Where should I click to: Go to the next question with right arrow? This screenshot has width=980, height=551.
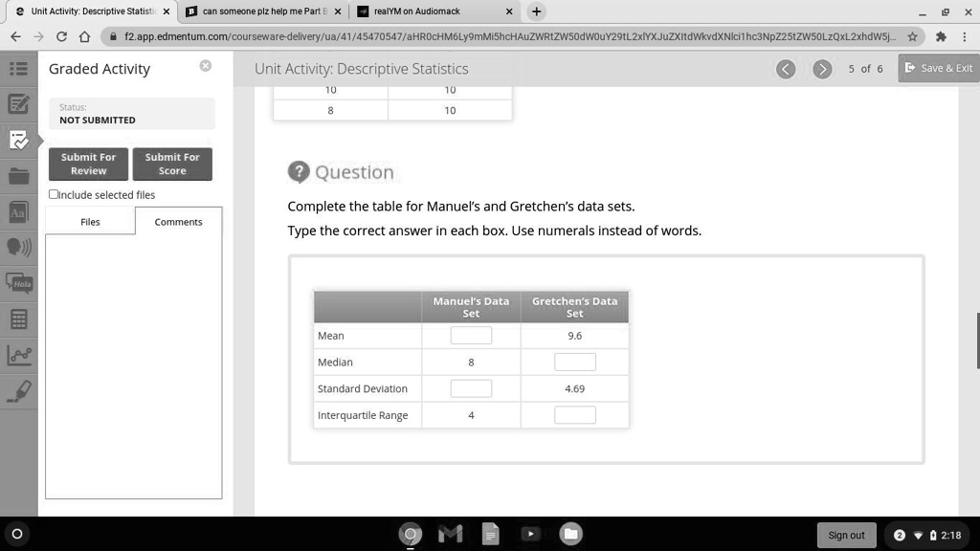click(x=821, y=69)
